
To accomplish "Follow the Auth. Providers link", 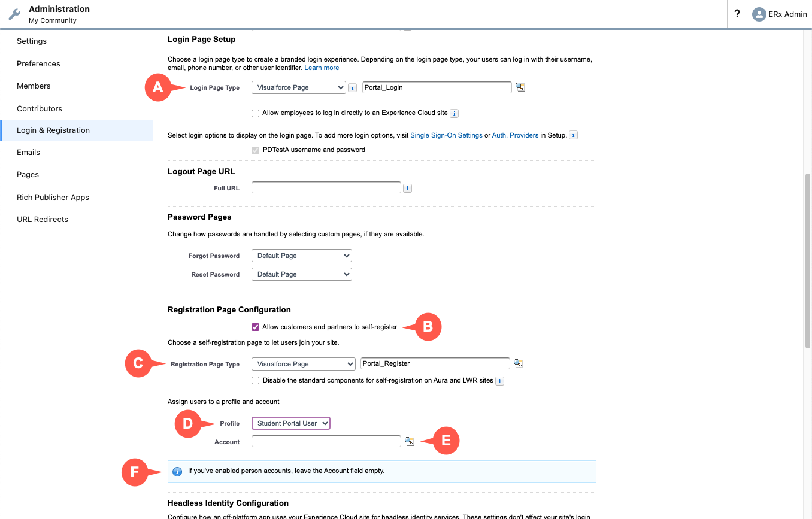I will [515, 136].
